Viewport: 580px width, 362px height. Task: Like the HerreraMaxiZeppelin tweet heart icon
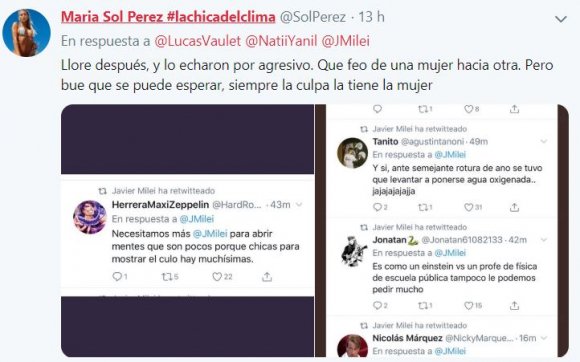pos(217,277)
